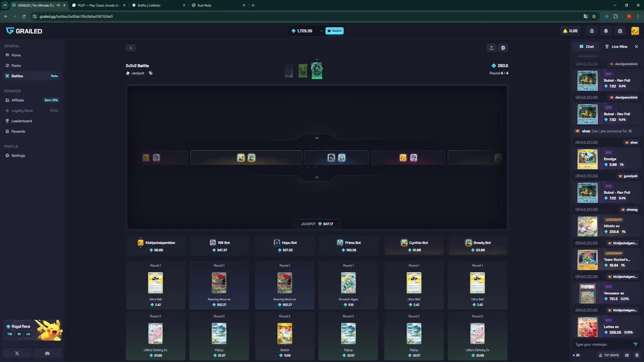This screenshot has height=362, width=644.
Task: Open Prima Bot's Emcee's Hype card
Action: (x=348, y=285)
